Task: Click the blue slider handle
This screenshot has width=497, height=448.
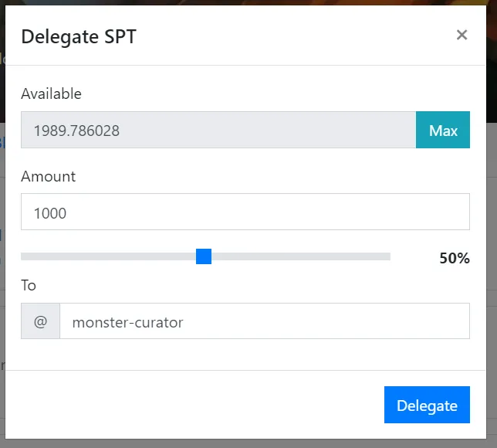Action: coord(204,256)
